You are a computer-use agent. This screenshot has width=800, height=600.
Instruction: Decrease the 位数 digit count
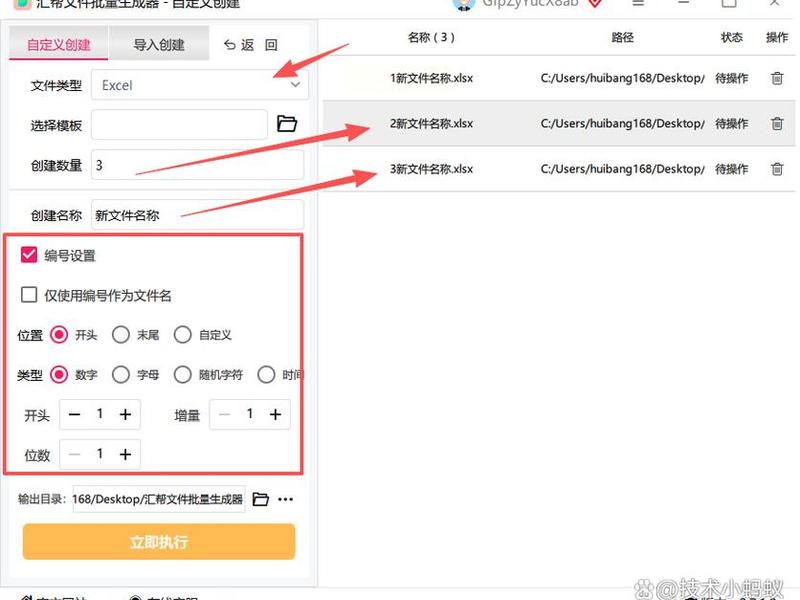point(74,454)
